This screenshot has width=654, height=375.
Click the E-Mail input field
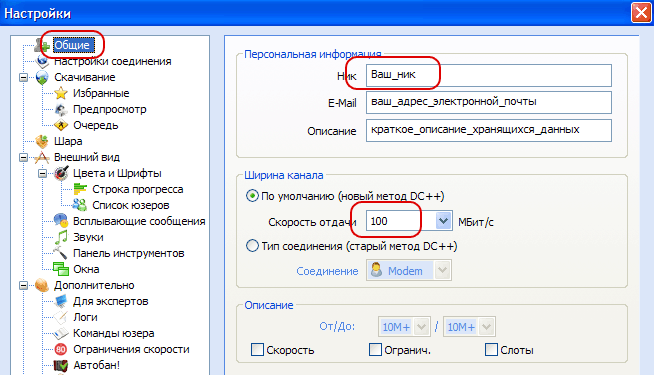point(489,103)
